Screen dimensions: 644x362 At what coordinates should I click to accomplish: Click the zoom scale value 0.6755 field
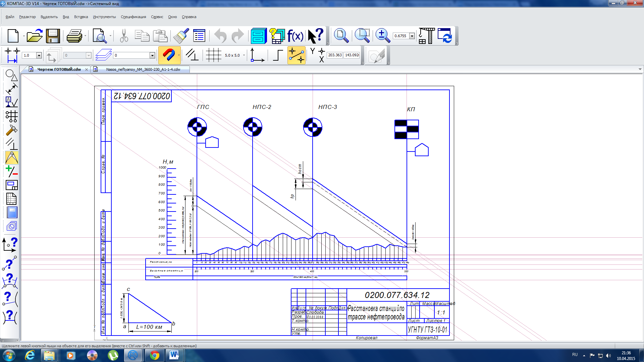pyautogui.click(x=401, y=36)
